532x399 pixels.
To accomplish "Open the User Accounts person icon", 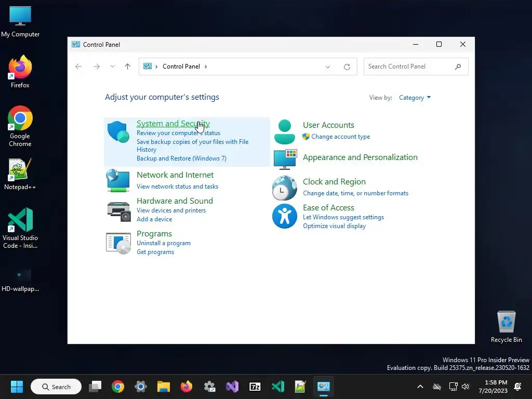I will tap(284, 132).
